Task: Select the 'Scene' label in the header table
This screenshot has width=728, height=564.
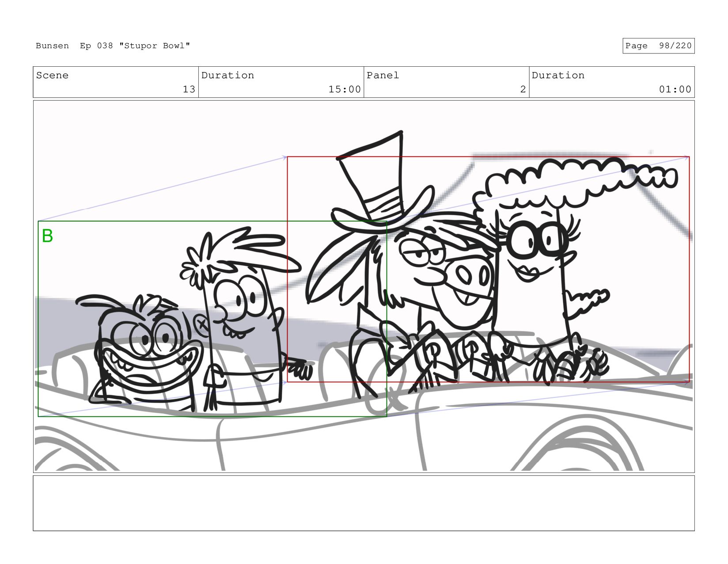Action: [x=52, y=76]
